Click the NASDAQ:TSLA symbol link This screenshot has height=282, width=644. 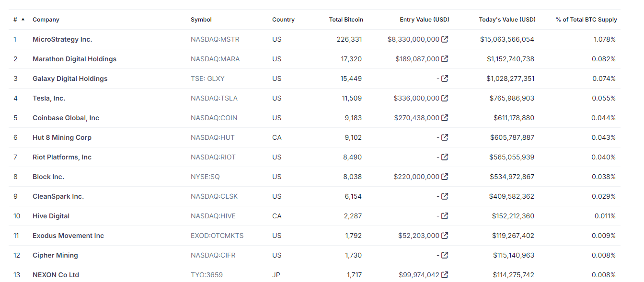click(x=214, y=98)
